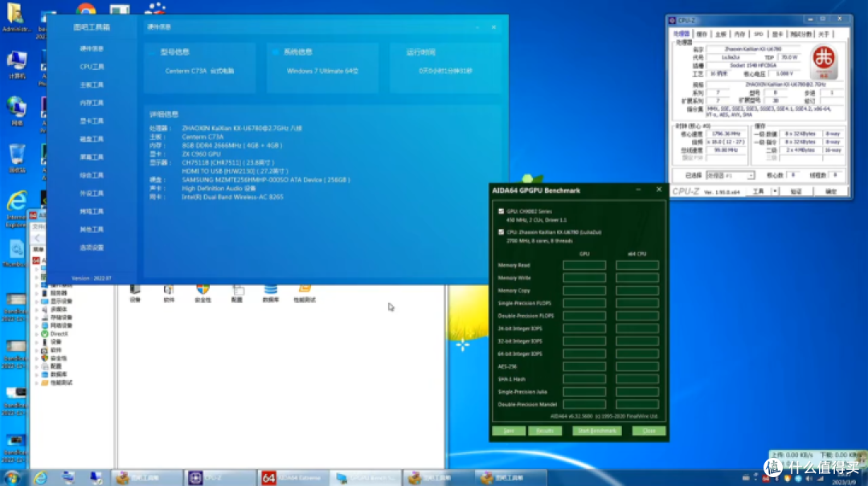868x486 pixels.
Task: Select 烤鸡工具 in 图吧工具箱 sidebar
Action: coord(92,211)
